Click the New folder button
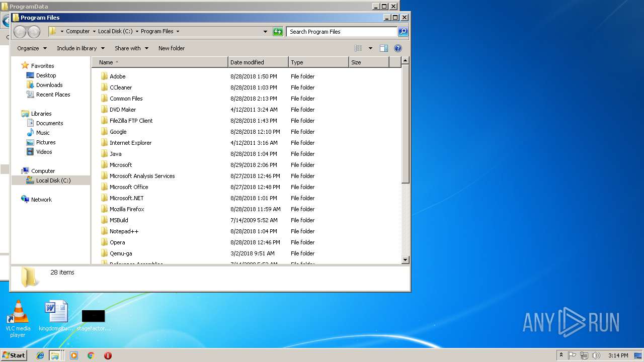Screen dimensions: 644x362 [x=172, y=48]
